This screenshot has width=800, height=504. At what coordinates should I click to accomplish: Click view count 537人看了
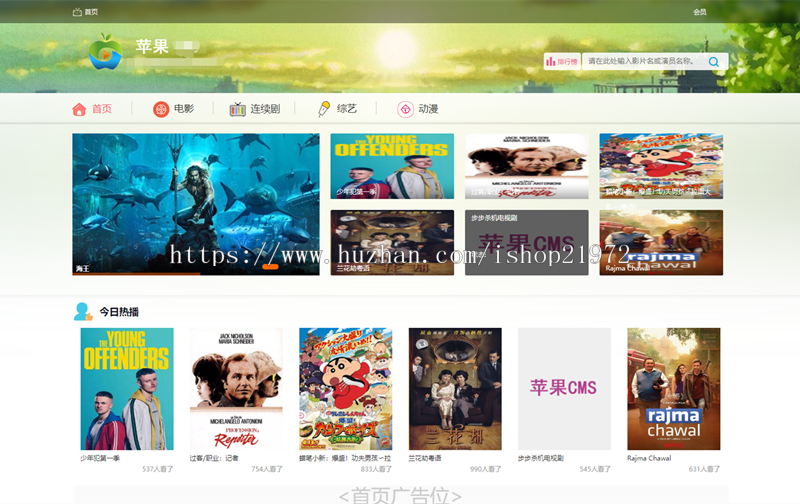tap(158, 469)
